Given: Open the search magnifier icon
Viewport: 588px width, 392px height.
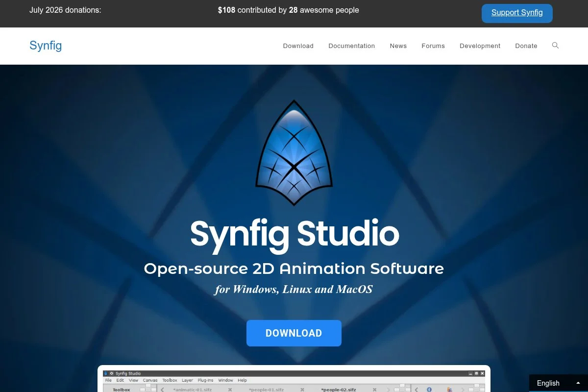Looking at the screenshot, I should [555, 46].
